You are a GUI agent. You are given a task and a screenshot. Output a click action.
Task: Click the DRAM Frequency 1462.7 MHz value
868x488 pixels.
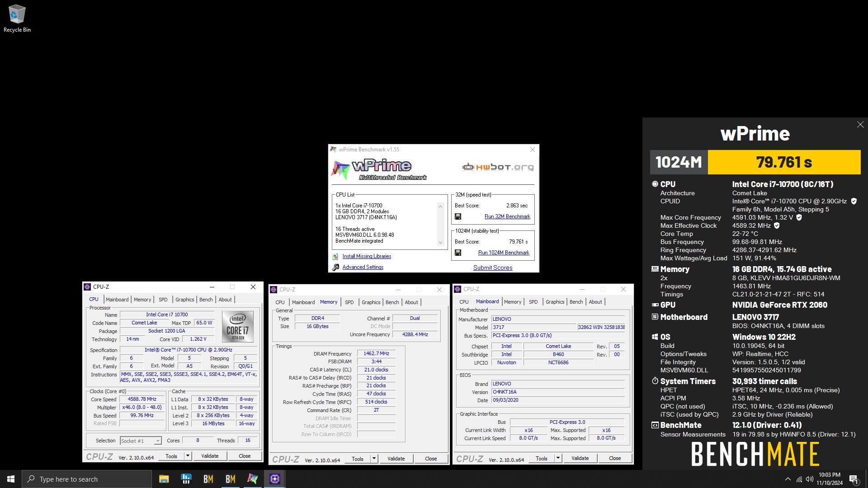tap(376, 354)
